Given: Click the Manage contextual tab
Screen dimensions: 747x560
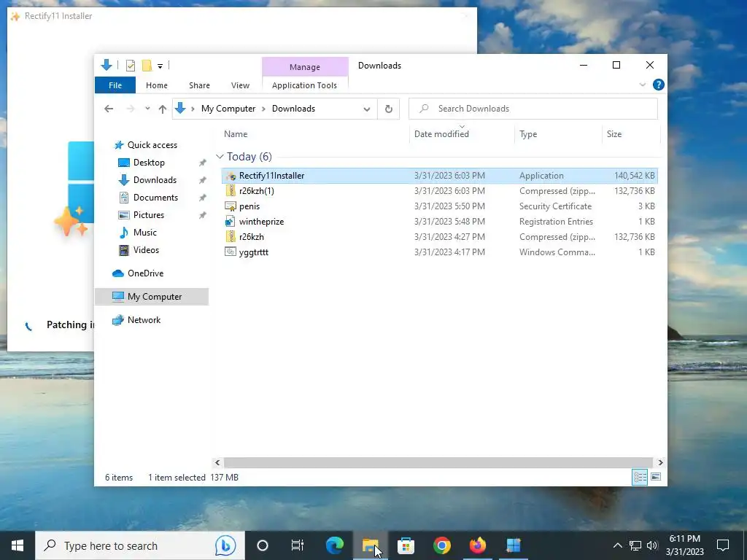Looking at the screenshot, I should [305, 67].
